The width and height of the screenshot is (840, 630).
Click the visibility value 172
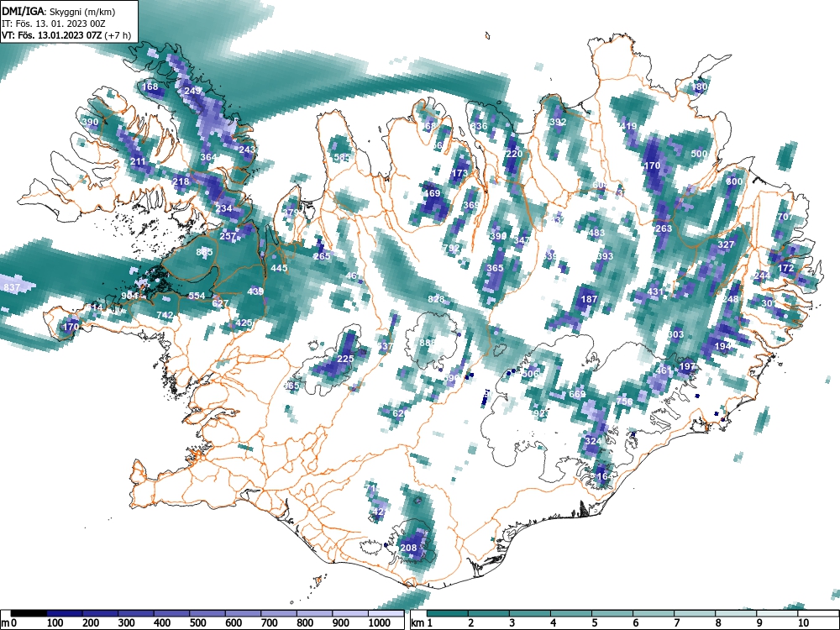pos(786,268)
